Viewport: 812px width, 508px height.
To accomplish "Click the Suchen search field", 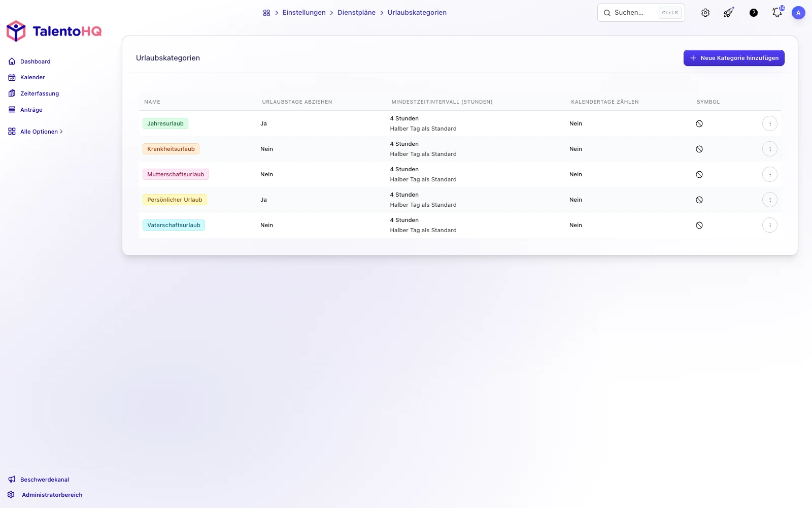I will tap(641, 13).
